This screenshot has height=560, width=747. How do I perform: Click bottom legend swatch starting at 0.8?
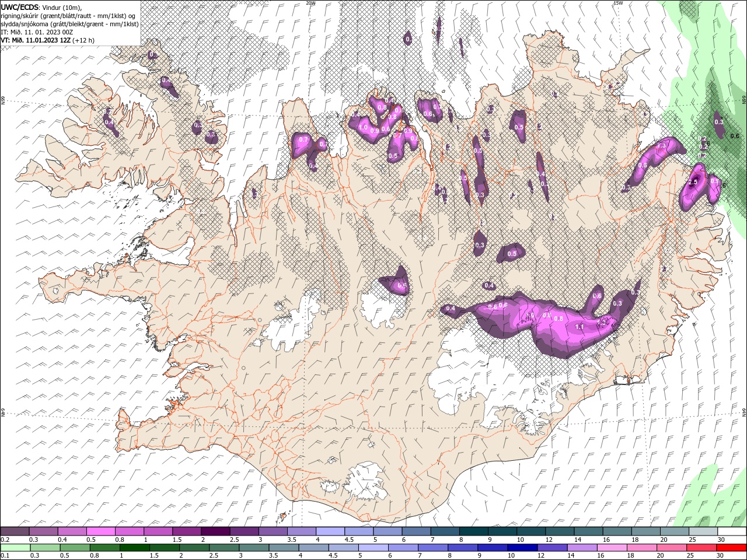click(105, 548)
